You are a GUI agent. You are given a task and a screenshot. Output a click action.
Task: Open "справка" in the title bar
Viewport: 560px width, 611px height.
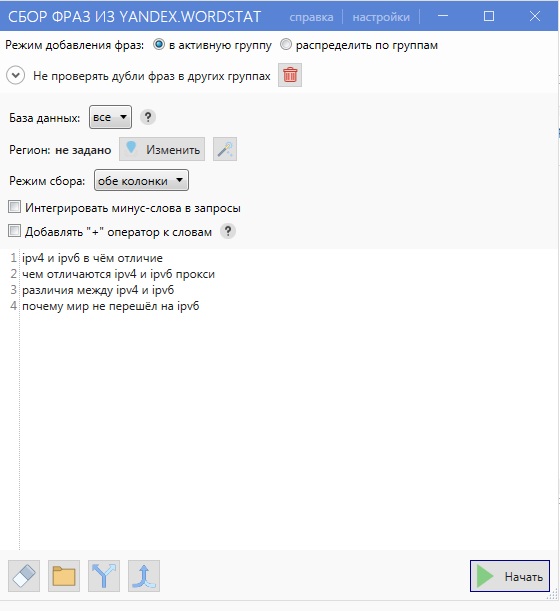311,17
